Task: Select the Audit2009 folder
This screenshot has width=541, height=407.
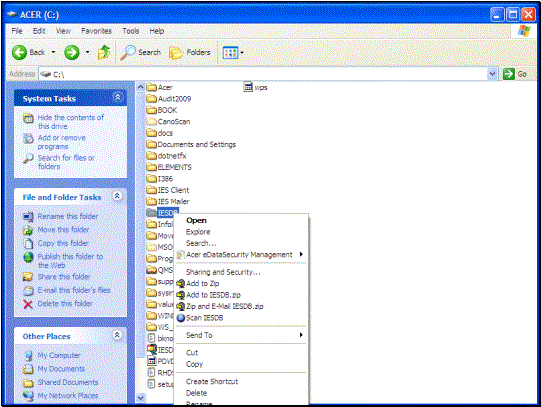Action: point(169,99)
